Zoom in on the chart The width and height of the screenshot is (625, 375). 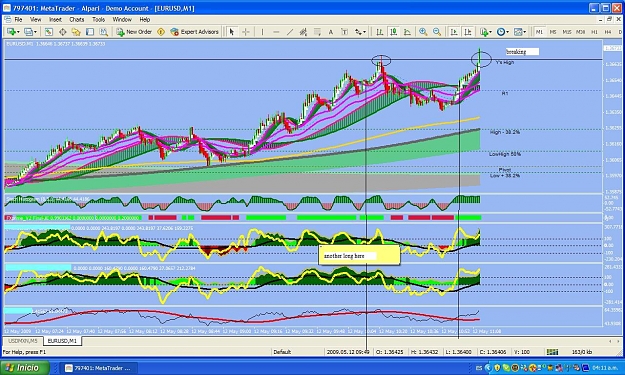coord(423,32)
